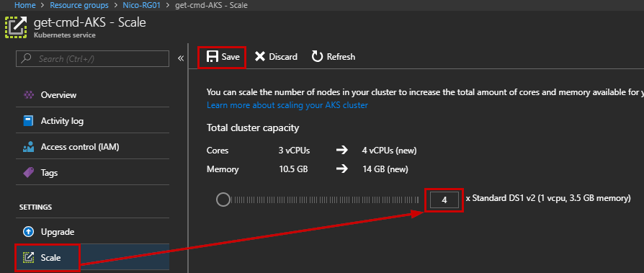This screenshot has width=644, height=273.
Task: Click the Save button label
Action: [x=231, y=57]
